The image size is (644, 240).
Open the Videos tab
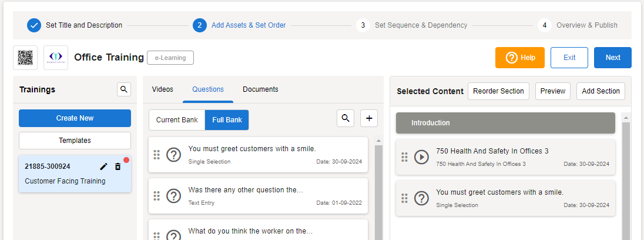coord(163,89)
